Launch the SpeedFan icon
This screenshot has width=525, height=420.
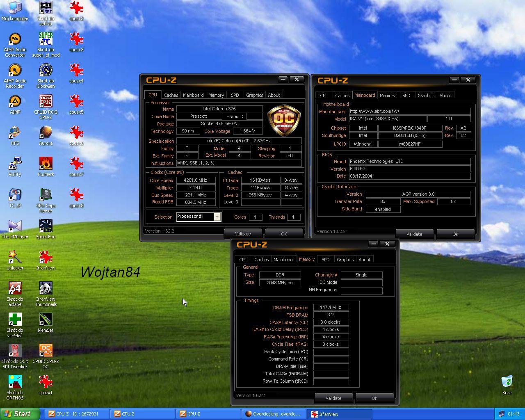[46, 229]
